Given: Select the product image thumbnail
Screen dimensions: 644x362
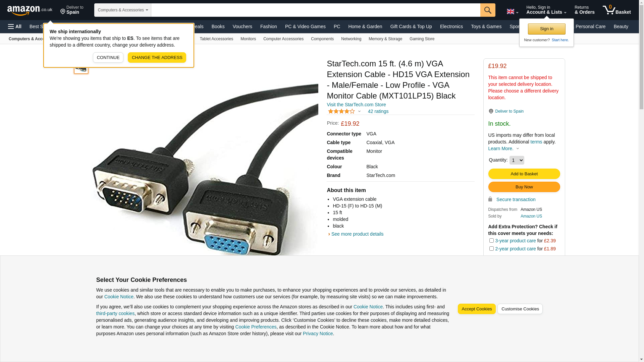Looking at the screenshot, I should click(x=81, y=68).
